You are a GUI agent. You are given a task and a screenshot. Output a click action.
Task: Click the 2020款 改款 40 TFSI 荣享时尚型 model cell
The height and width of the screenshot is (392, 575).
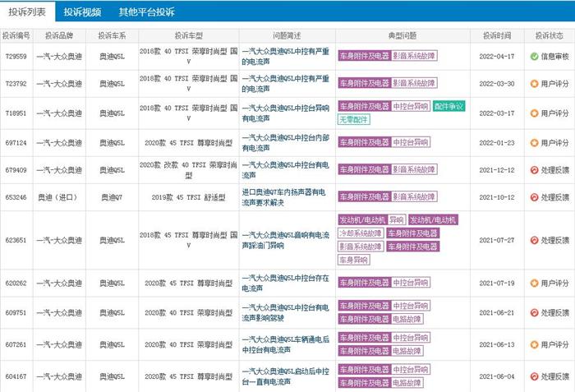click(188, 170)
